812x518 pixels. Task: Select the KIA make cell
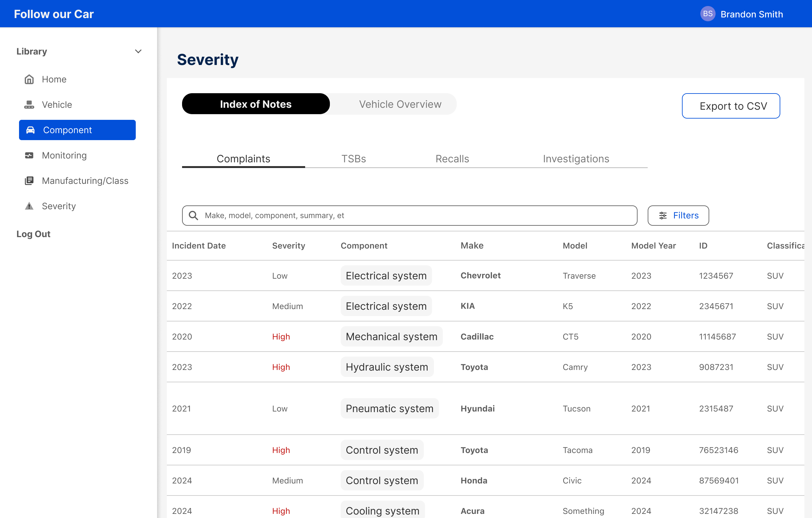pos(467,306)
